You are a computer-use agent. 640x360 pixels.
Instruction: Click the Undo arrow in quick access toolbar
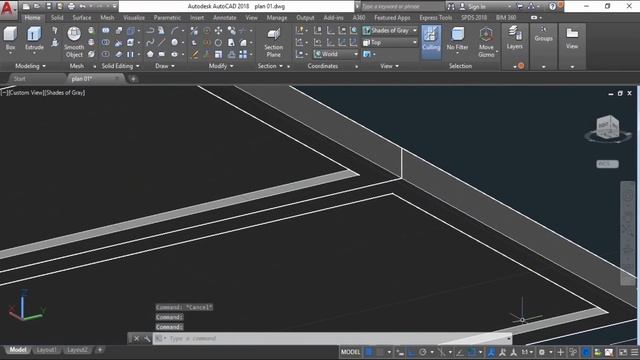pyautogui.click(x=82, y=6)
